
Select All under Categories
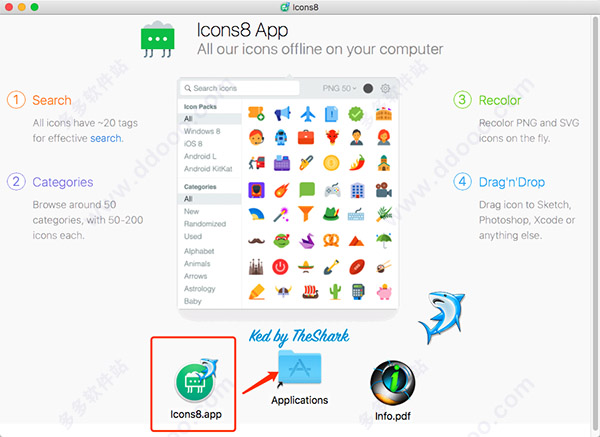tap(210, 199)
